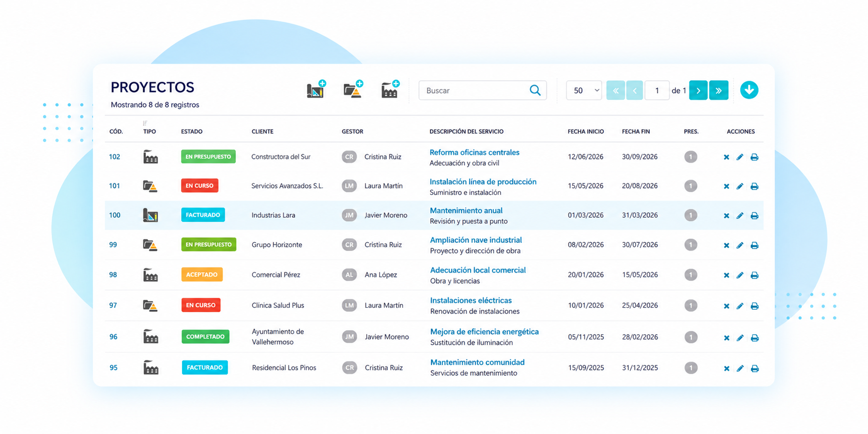Click the client name Clínica Salud Plus
Image resolution: width=868 pixels, height=434 pixels.
tap(278, 305)
